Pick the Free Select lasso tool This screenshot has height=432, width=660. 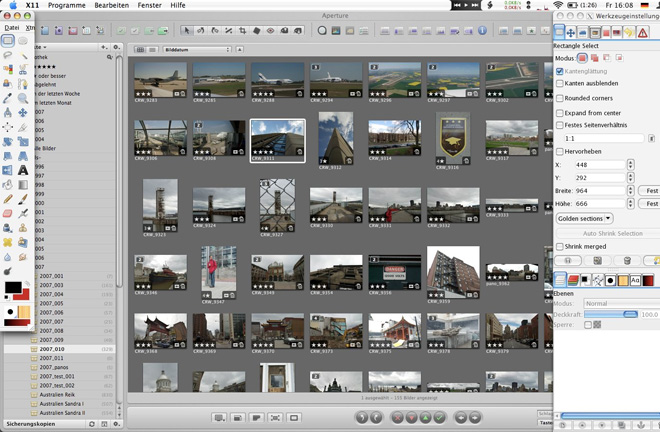pos(8,55)
